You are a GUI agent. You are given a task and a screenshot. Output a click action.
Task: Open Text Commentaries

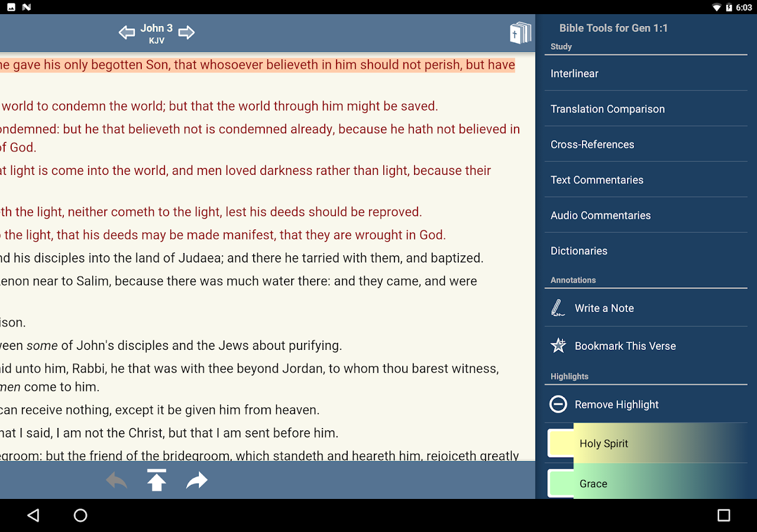click(x=646, y=180)
